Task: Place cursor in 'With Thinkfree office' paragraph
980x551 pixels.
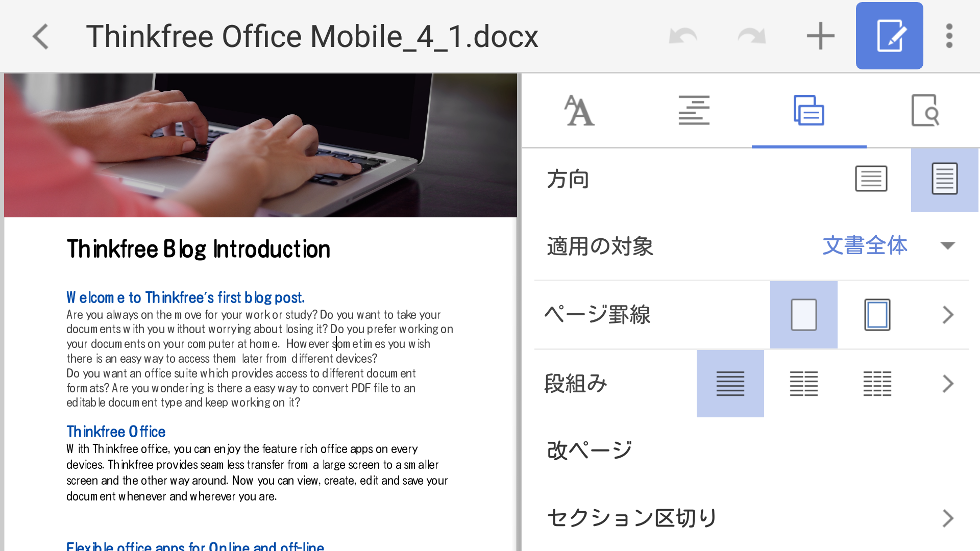Action: 257,472
